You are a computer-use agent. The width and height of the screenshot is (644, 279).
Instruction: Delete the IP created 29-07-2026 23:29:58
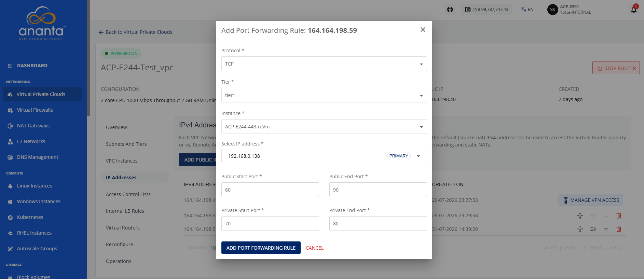pos(618,216)
